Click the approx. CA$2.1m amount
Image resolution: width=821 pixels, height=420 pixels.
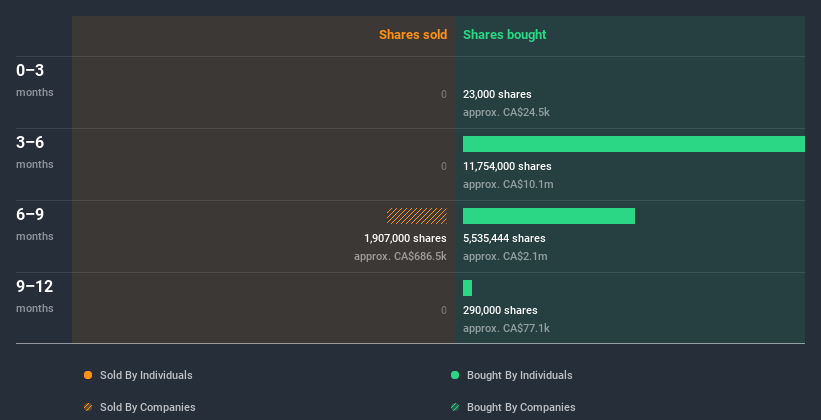click(x=505, y=256)
